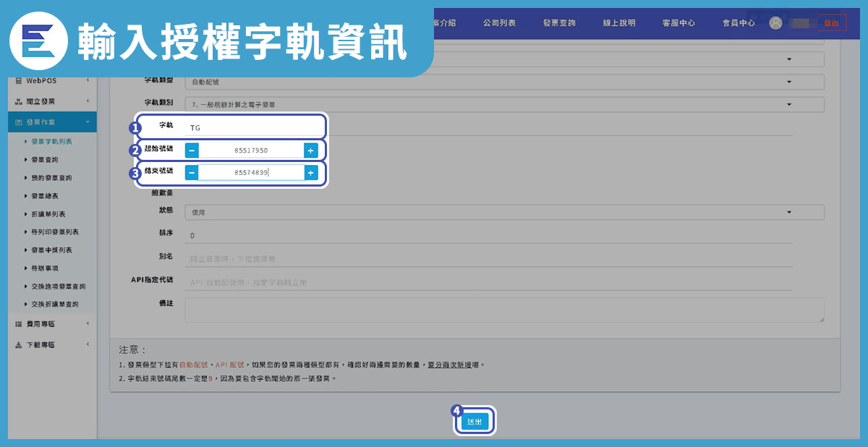
Task: Expand the 開立發票 sidebar menu
Action: 51,101
